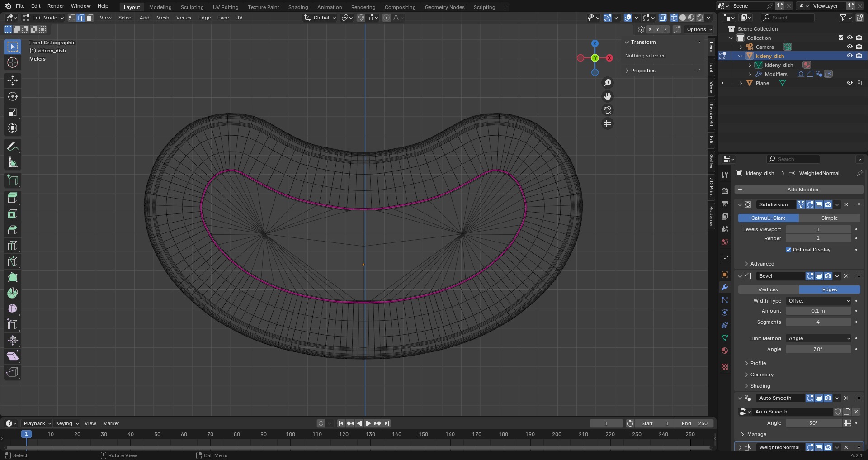Screen dimensions: 868x460
Task: Toggle Camera visibility eye icon
Action: (x=849, y=47)
